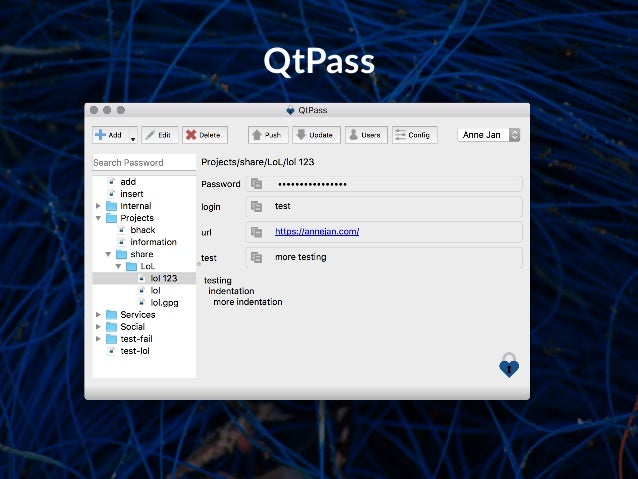Copy the login value to clipboard
This screenshot has height=479, width=638.
click(x=256, y=206)
